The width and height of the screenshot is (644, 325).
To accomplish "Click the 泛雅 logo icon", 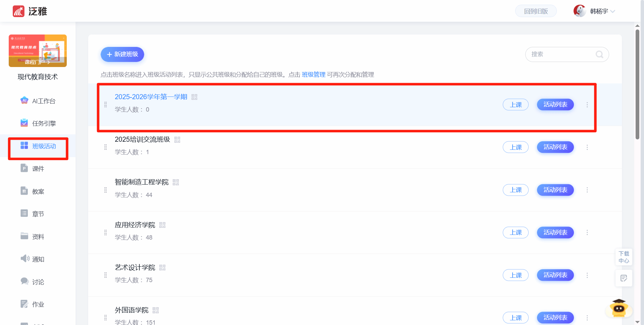I will click(x=19, y=11).
